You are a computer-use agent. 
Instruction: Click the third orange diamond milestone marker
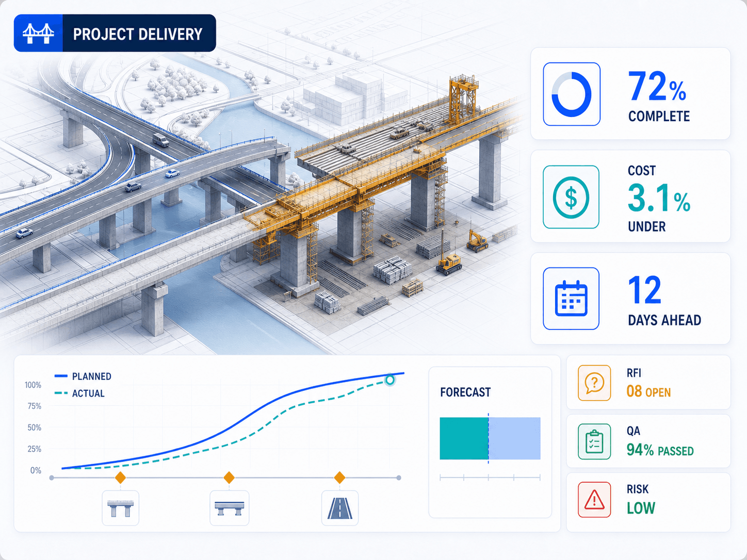[x=339, y=477]
